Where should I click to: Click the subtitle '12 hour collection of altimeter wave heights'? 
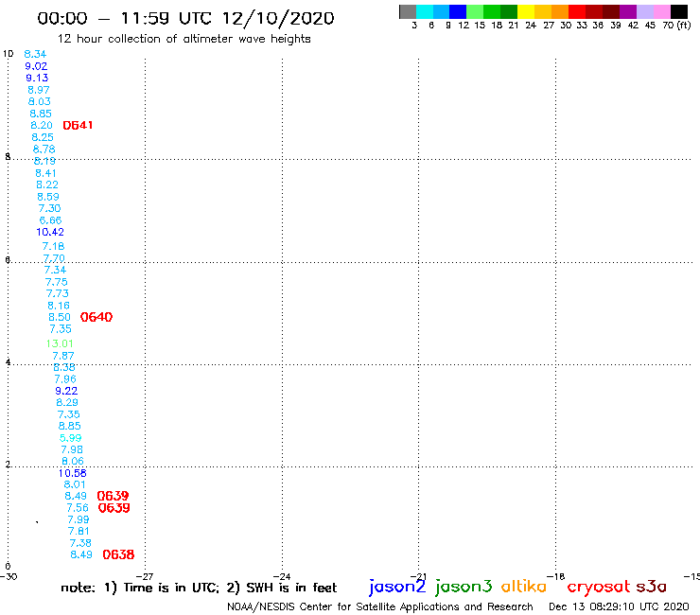pyautogui.click(x=184, y=39)
